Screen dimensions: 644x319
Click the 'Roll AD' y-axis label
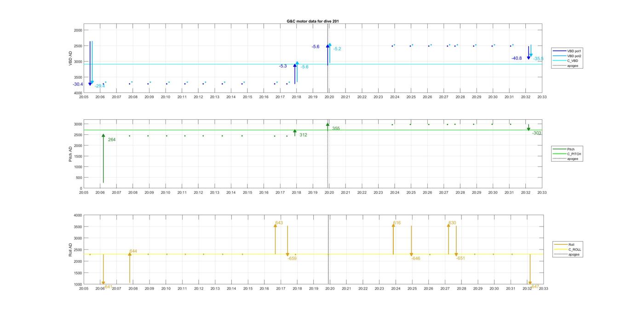click(x=71, y=249)
